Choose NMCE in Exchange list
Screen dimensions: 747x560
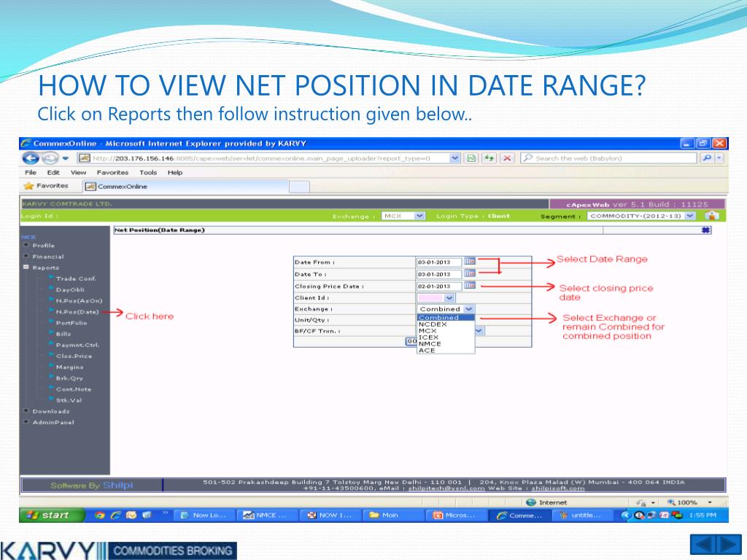(446, 344)
